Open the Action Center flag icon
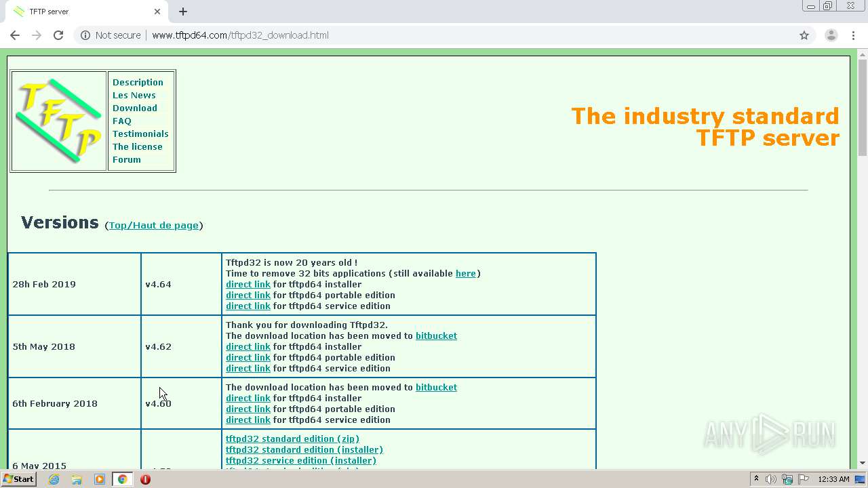Viewport: 868px width, 488px height. (804, 479)
